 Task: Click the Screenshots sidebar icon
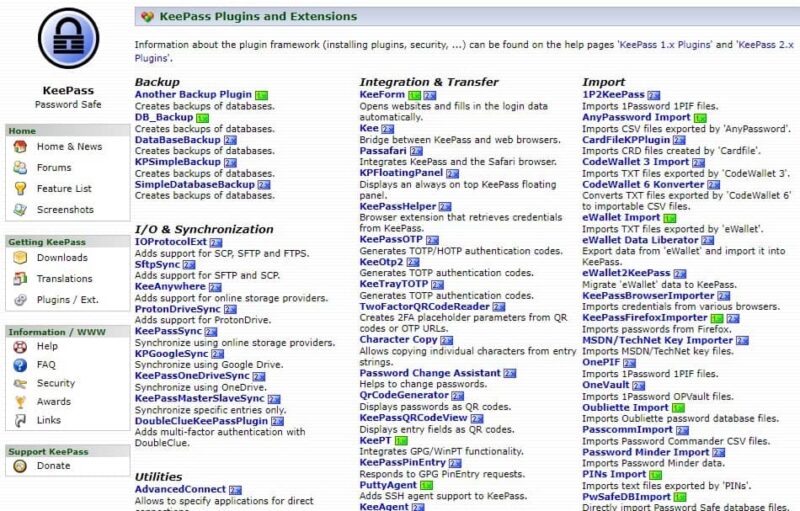click(20, 210)
